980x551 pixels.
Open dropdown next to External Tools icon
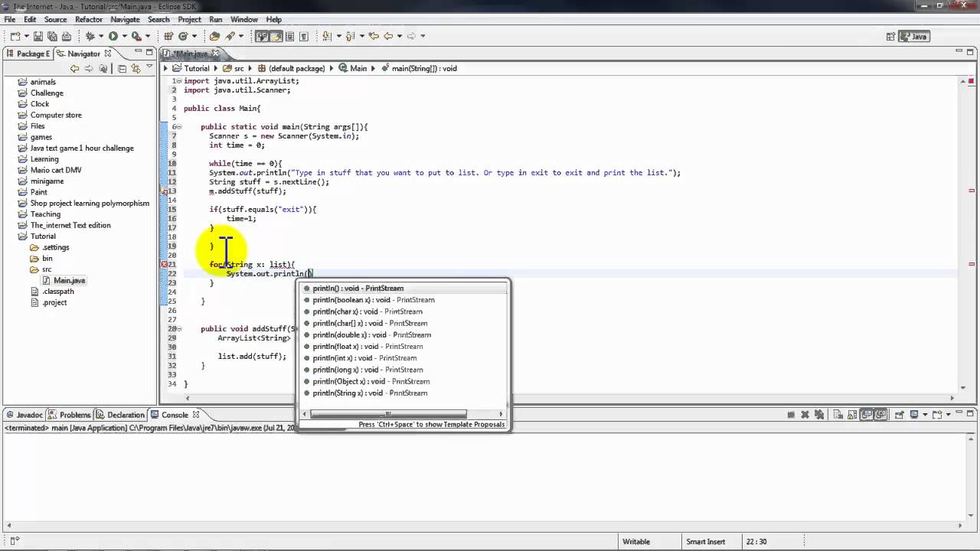(x=148, y=36)
